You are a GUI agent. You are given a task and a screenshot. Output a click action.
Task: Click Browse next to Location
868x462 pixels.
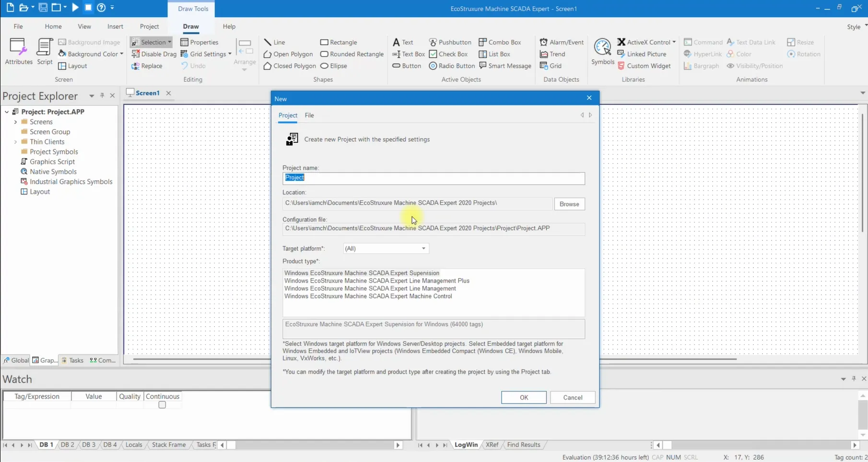tap(569, 204)
